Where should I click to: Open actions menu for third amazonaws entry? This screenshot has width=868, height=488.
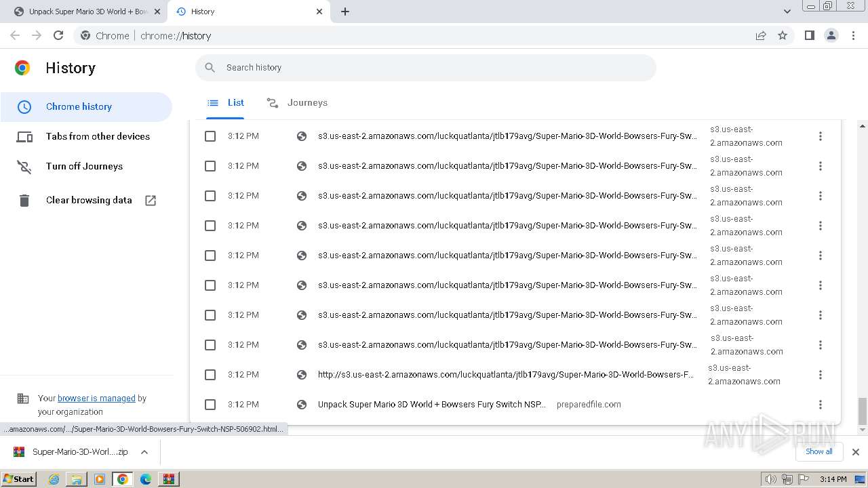click(x=820, y=196)
